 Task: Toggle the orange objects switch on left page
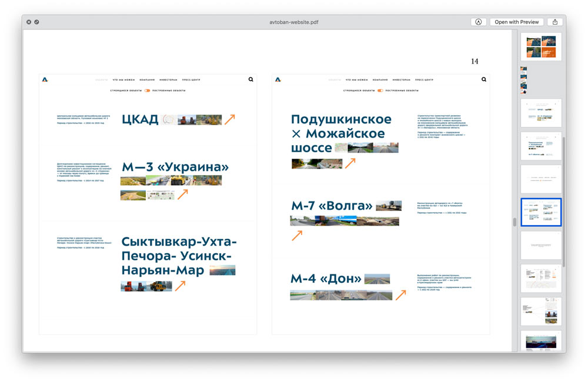click(x=148, y=91)
